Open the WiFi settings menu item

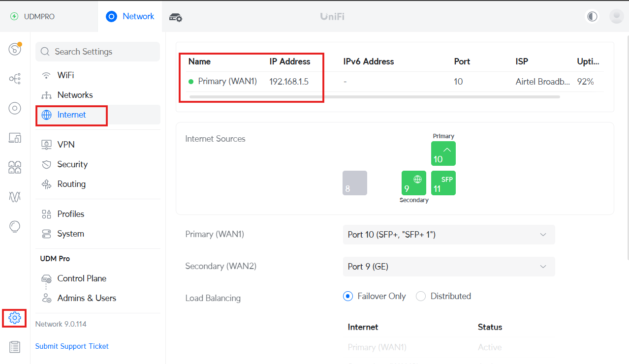tap(65, 75)
